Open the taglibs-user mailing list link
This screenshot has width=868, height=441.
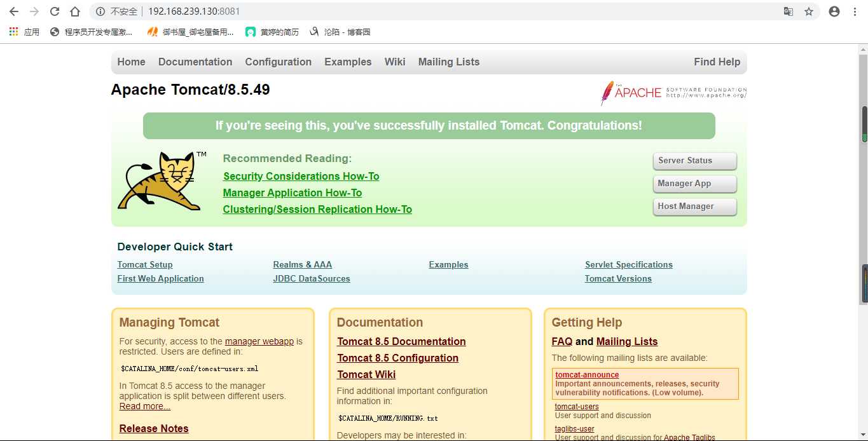(x=575, y=429)
